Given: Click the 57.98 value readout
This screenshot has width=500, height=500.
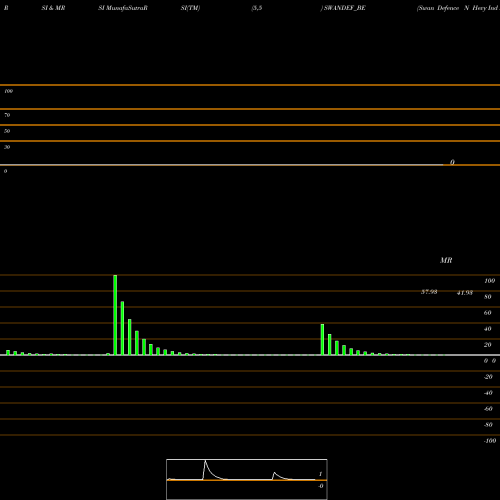Looking at the screenshot, I should coord(429,292).
